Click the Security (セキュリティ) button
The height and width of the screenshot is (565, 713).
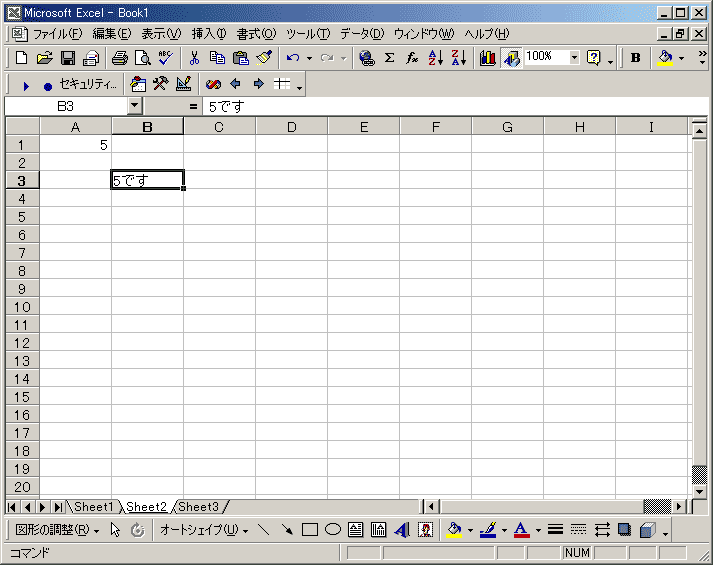[x=88, y=85]
